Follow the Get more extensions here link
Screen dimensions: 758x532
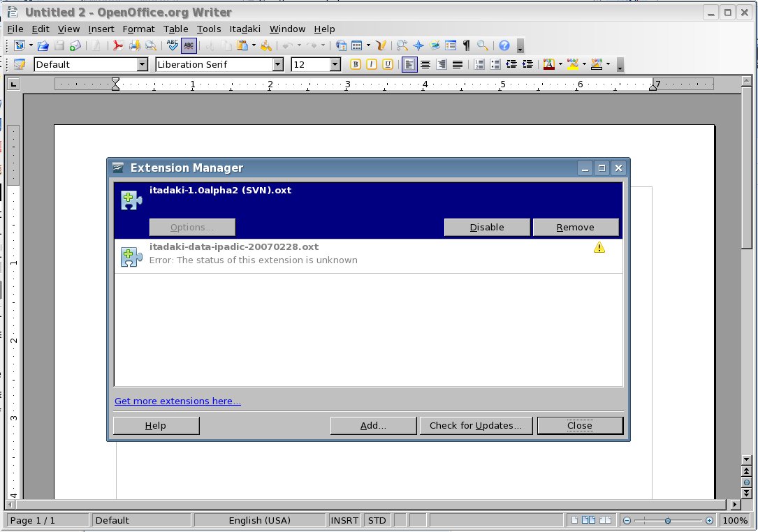point(177,401)
